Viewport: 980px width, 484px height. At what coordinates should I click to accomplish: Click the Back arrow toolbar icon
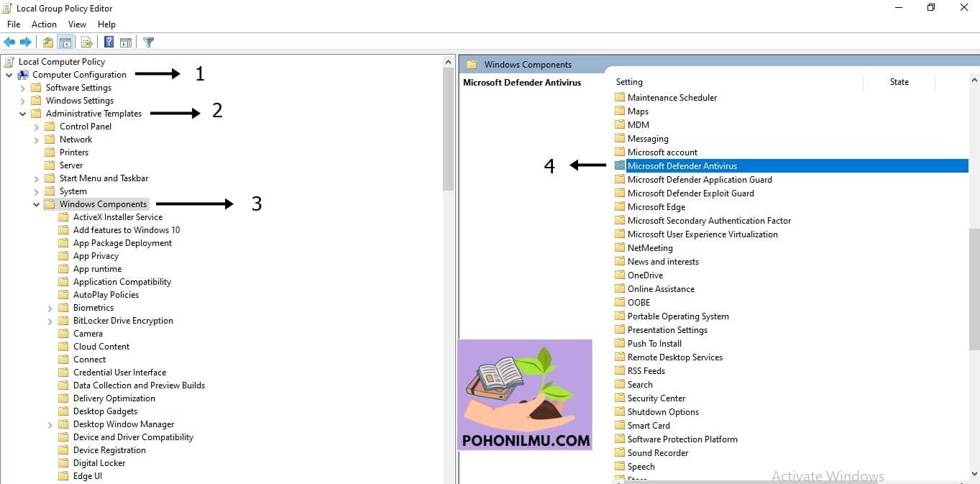(x=9, y=42)
